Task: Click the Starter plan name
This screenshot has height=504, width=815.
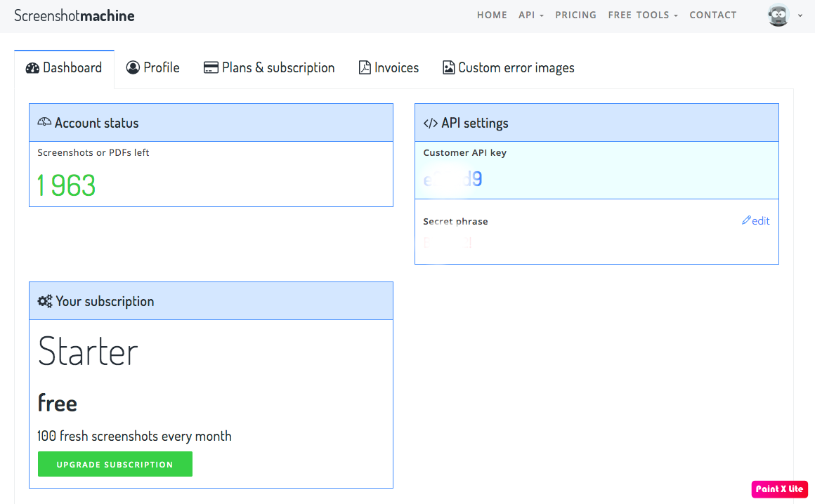Action: [88, 352]
